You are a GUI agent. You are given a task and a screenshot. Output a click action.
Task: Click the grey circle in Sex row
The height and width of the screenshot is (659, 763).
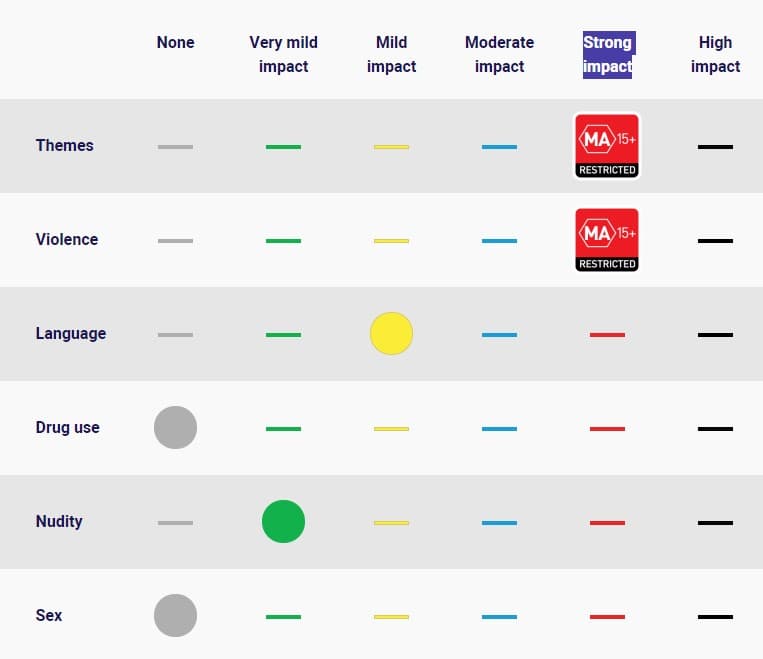click(x=175, y=616)
